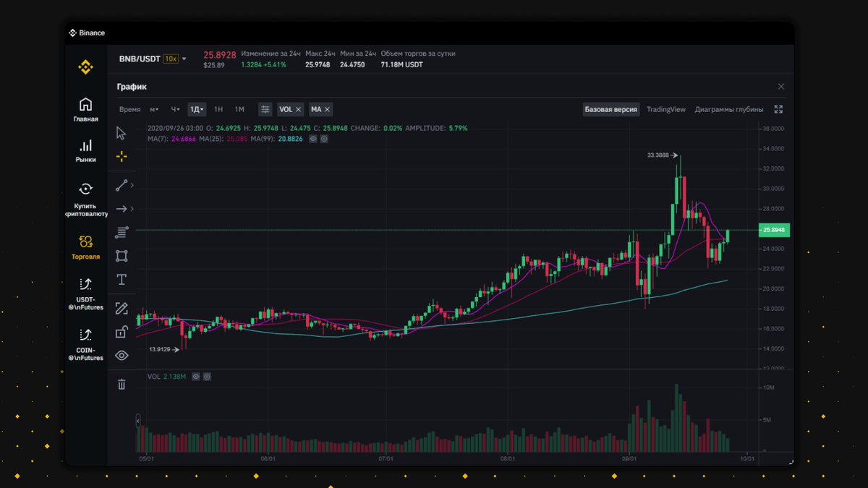
Task: Close the График panel
Action: (x=781, y=87)
